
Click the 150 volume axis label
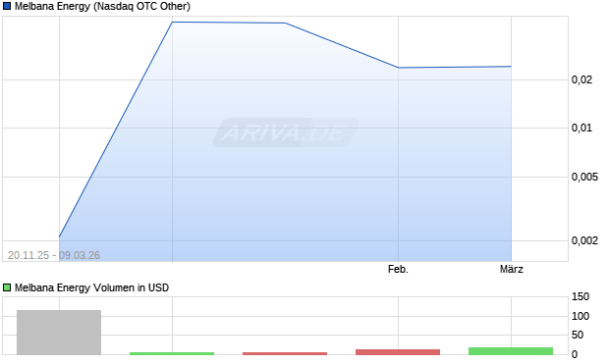pos(581,297)
